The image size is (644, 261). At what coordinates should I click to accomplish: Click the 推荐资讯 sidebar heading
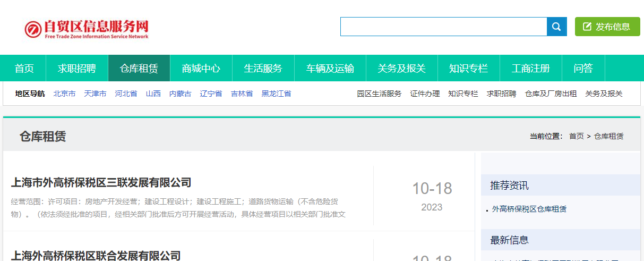click(509, 186)
